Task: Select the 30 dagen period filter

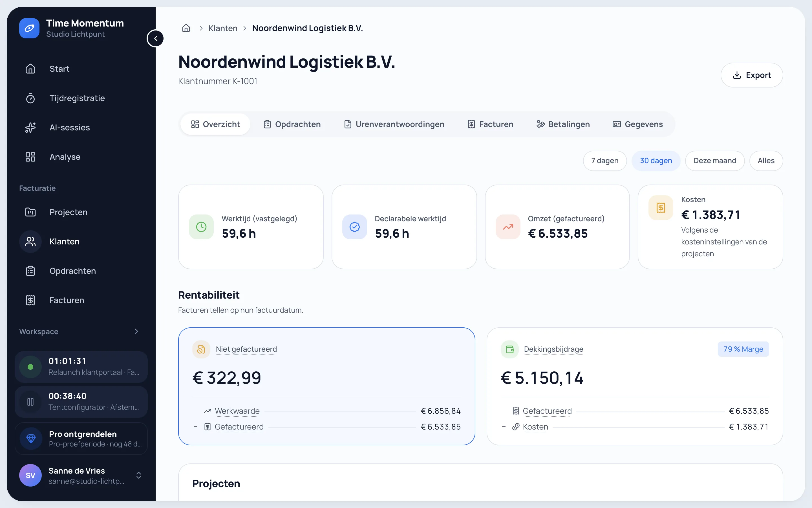Action: [656, 161]
